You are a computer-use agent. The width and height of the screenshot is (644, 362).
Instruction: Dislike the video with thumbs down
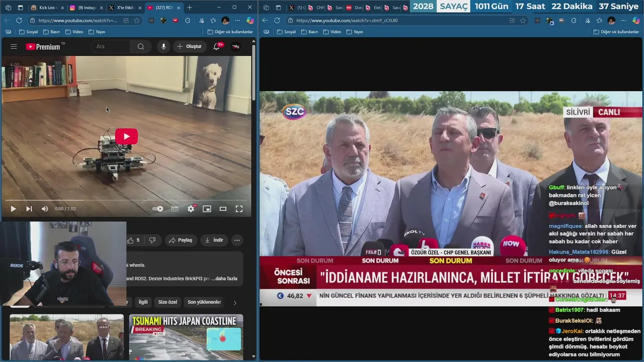[152, 240]
